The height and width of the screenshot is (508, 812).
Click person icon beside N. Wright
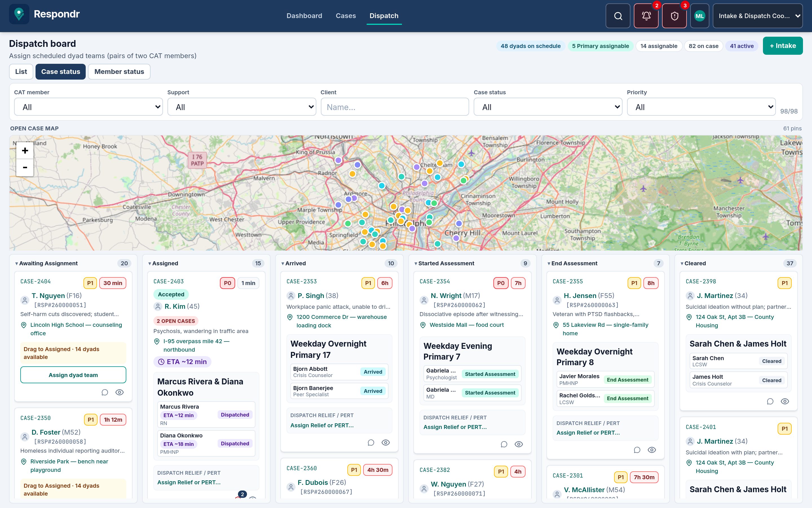click(424, 300)
